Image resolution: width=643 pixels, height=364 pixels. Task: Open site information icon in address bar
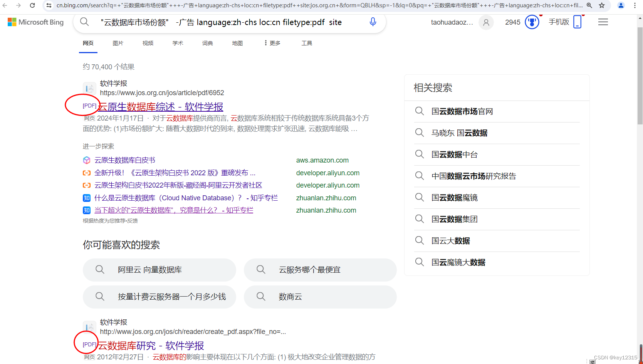(x=49, y=5)
